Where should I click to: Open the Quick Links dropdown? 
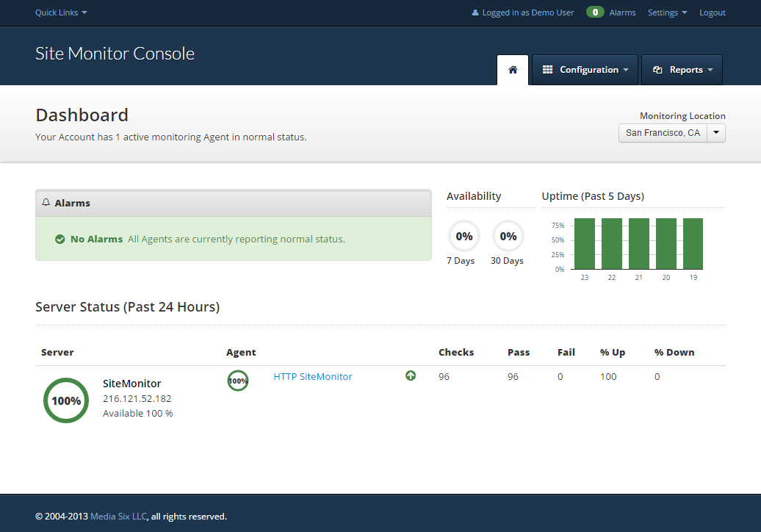point(61,12)
